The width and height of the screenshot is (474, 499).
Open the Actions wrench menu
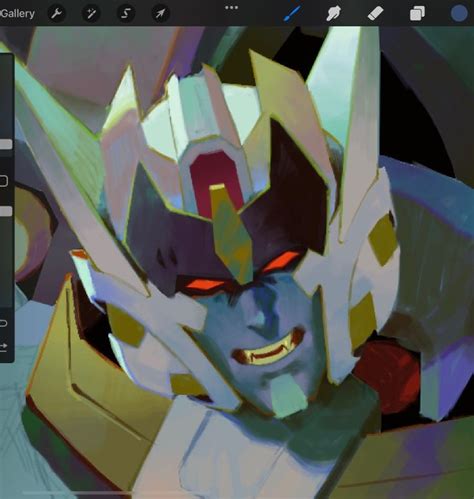[x=57, y=14]
